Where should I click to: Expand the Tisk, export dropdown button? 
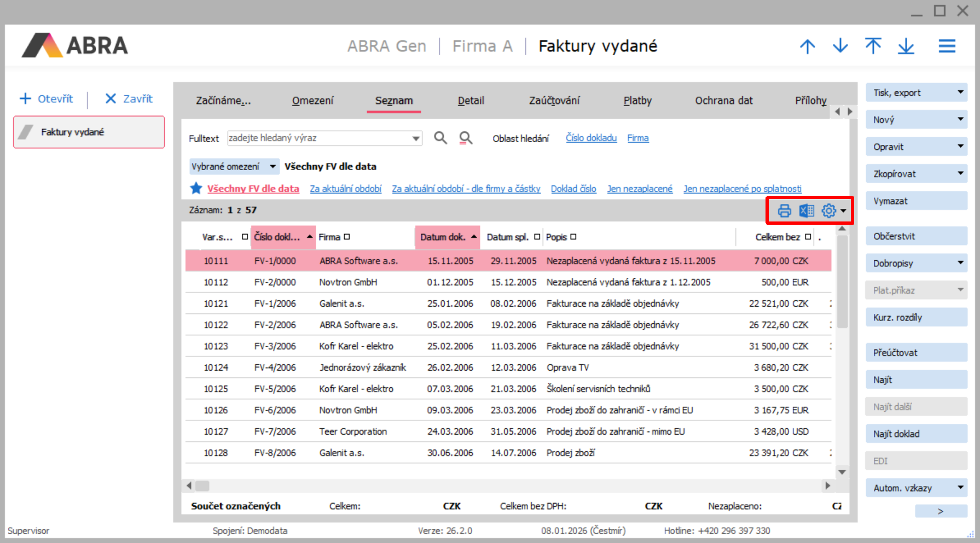coord(960,92)
